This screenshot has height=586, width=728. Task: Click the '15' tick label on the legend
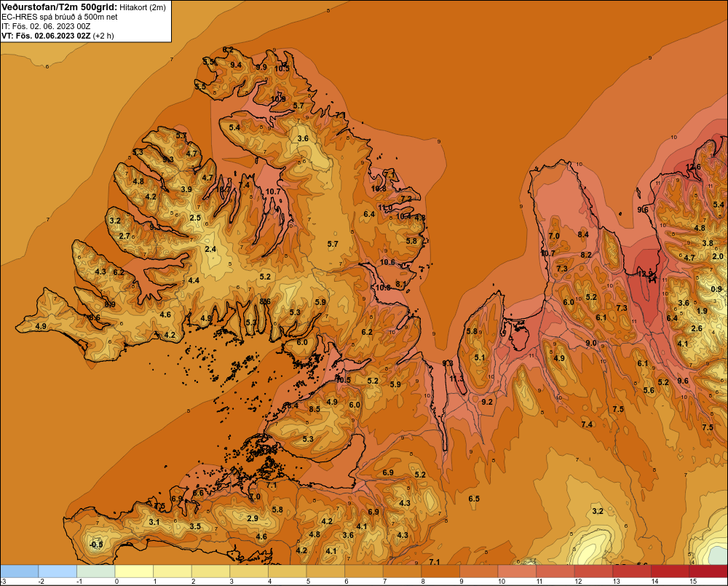pyautogui.click(x=693, y=582)
